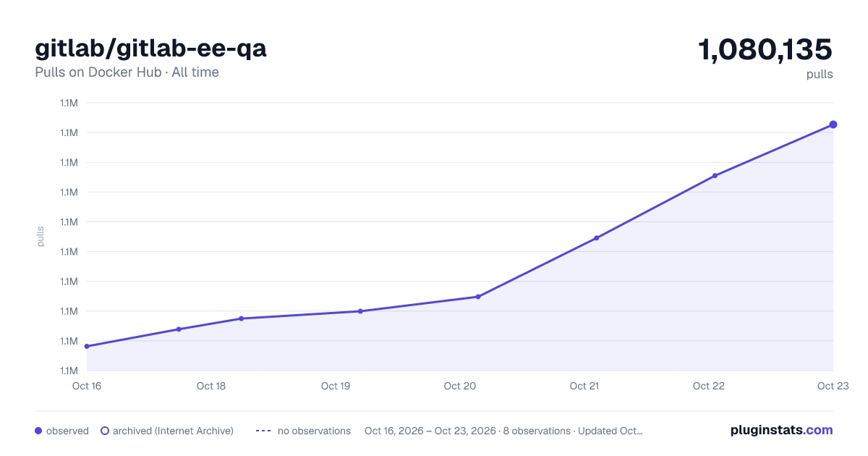Select the Oct 22 data point on the line
Screen dimensions: 868x456
tap(715, 176)
